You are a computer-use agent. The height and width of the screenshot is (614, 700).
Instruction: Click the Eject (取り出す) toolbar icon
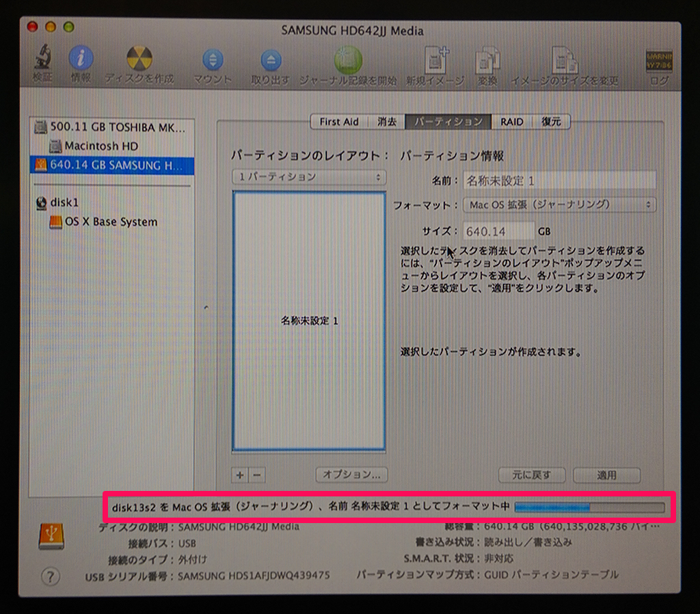click(271, 62)
